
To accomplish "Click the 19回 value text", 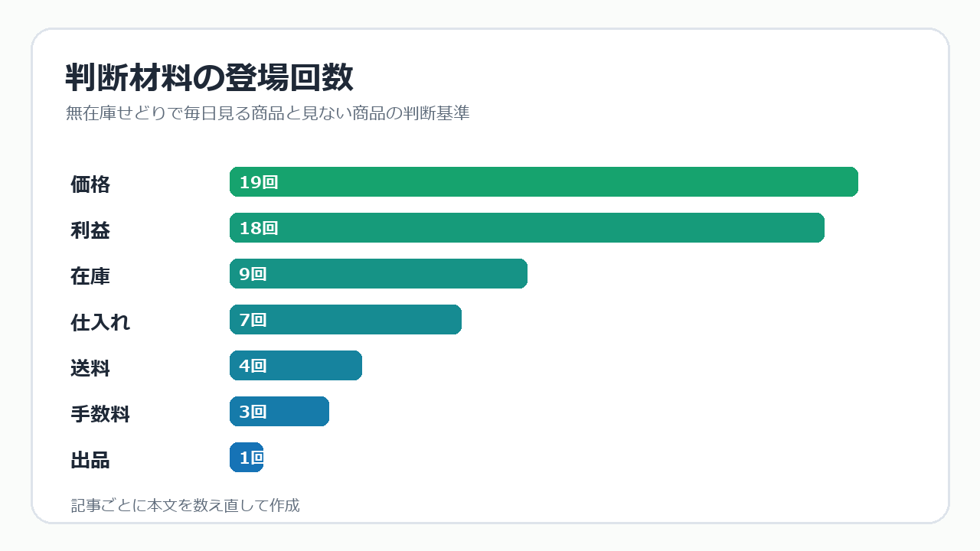I will tap(259, 182).
